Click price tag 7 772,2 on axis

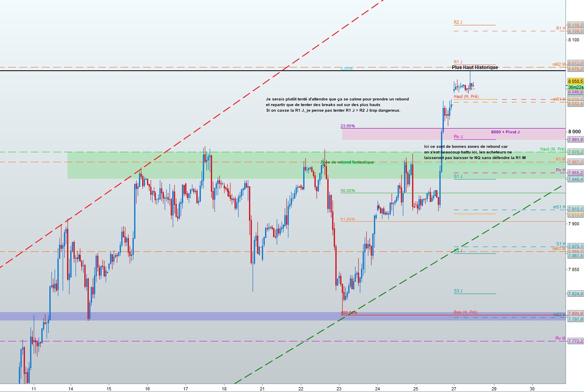(x=575, y=341)
